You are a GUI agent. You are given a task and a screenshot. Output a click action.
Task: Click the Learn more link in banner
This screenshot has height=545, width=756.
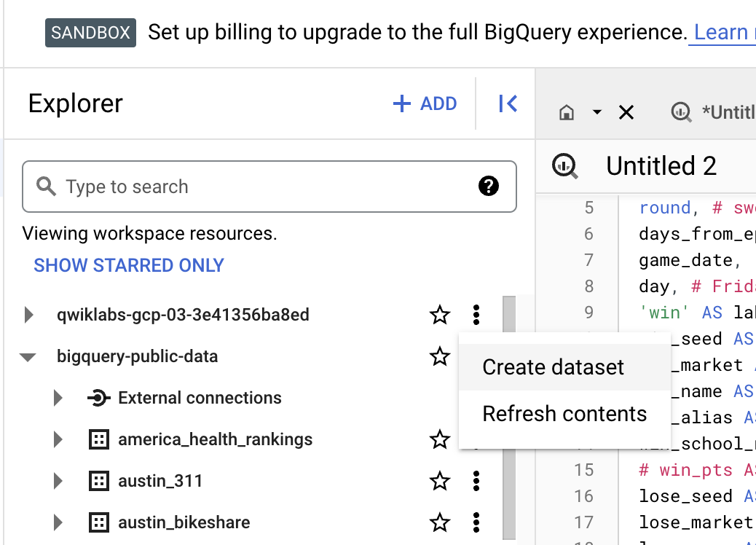tap(722, 32)
